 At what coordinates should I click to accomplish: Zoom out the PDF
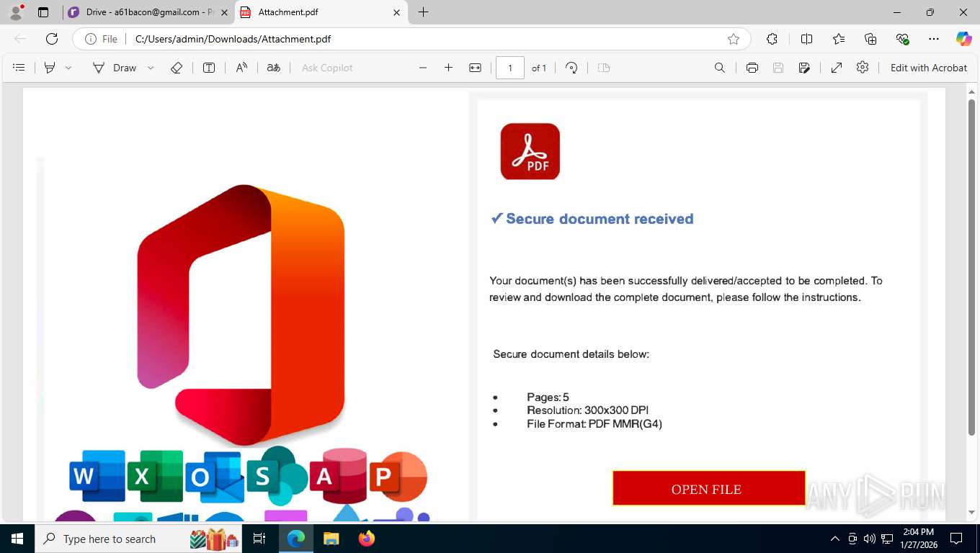[x=423, y=68]
